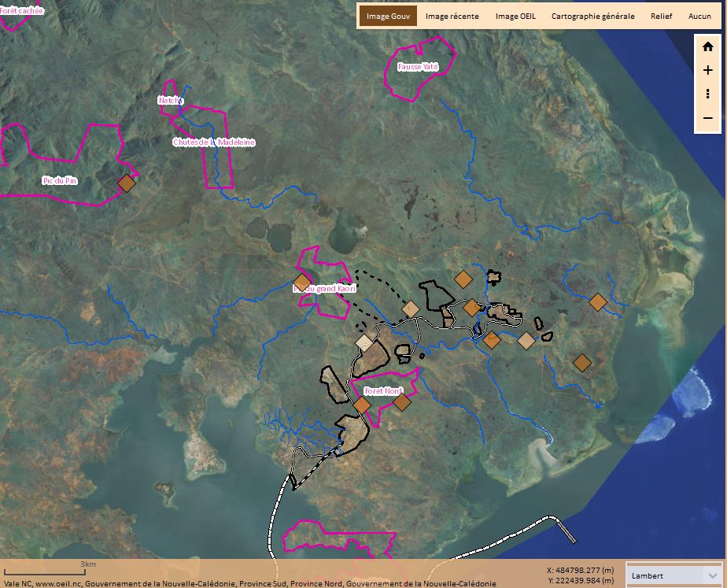Click the palest whitish diamond marker
The width and height of the screenshot is (727, 588).
coord(364,342)
